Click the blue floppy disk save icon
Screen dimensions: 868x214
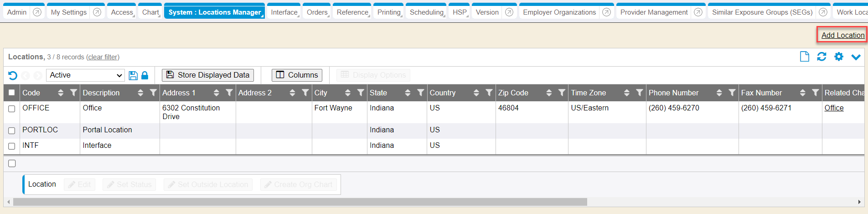[x=133, y=75]
